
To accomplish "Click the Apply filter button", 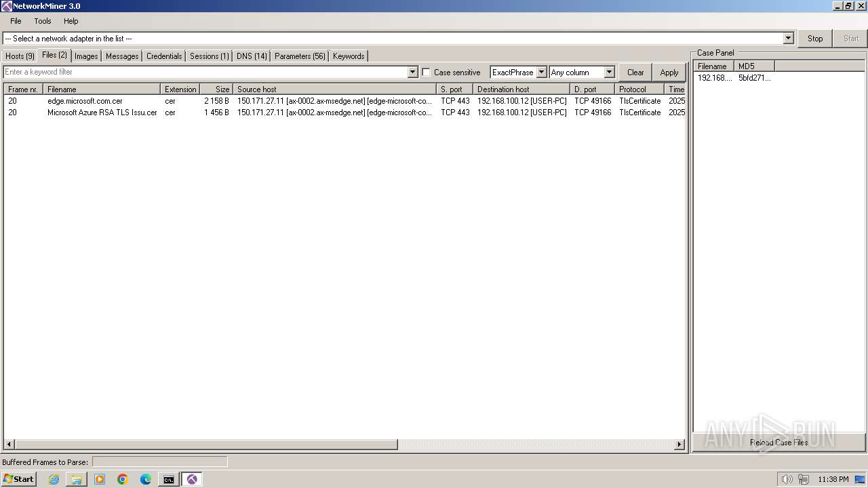I will (x=669, y=73).
